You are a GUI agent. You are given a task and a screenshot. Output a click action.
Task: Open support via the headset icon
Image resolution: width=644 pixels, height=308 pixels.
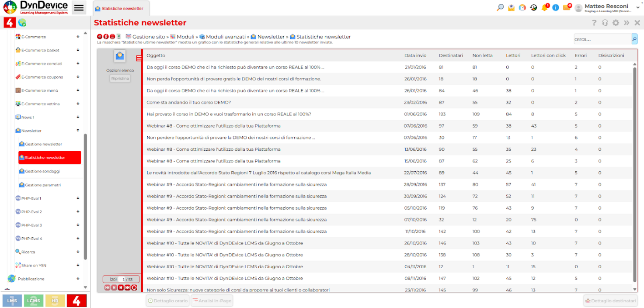tap(605, 23)
